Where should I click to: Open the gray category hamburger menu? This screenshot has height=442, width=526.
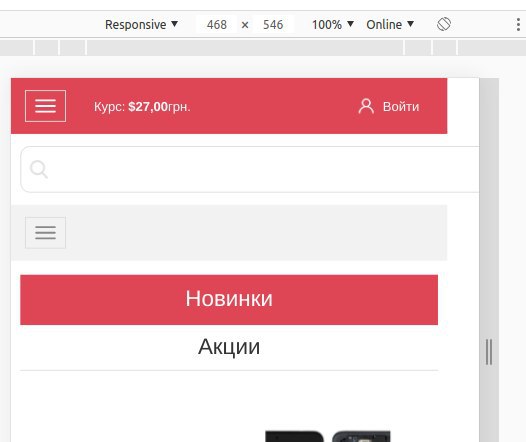point(45,232)
